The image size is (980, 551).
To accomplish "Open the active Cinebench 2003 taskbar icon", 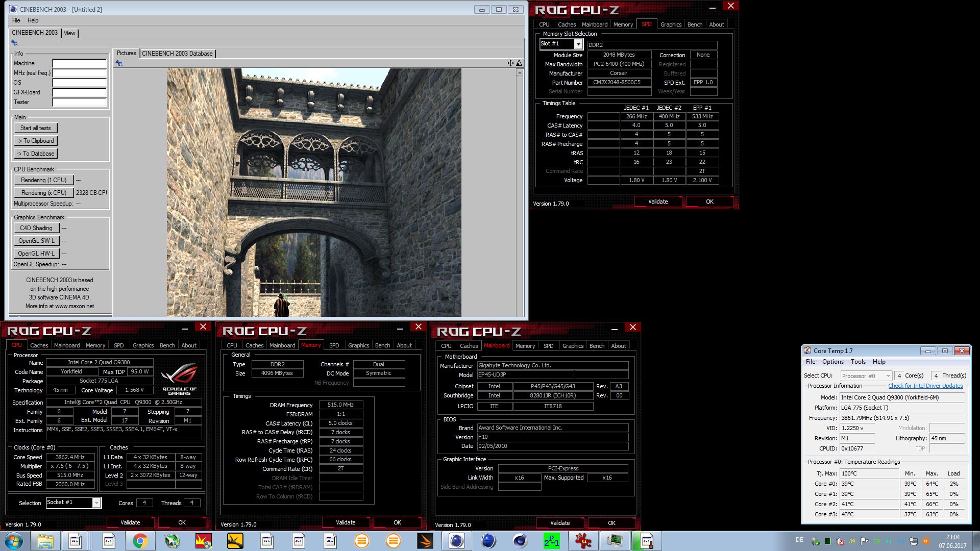I will [x=456, y=541].
